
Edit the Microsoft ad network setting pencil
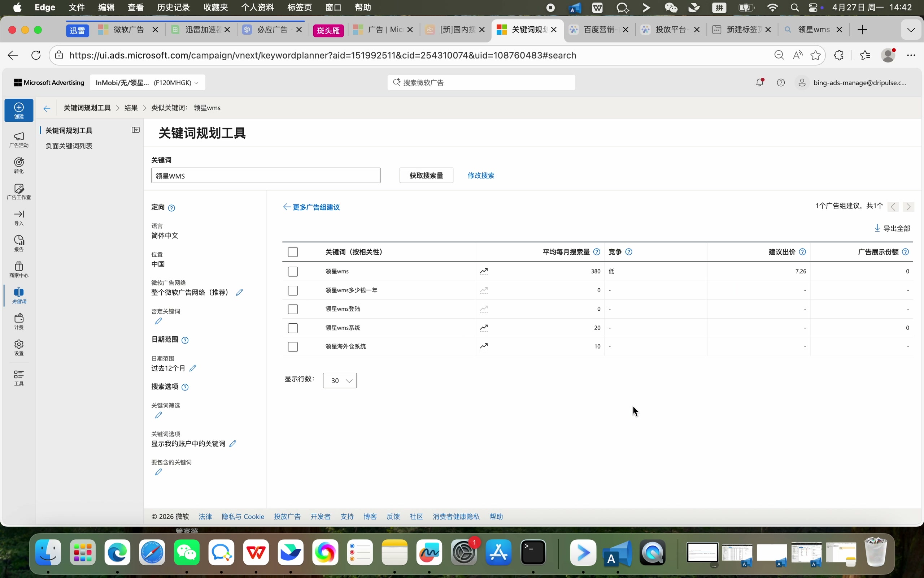239,293
